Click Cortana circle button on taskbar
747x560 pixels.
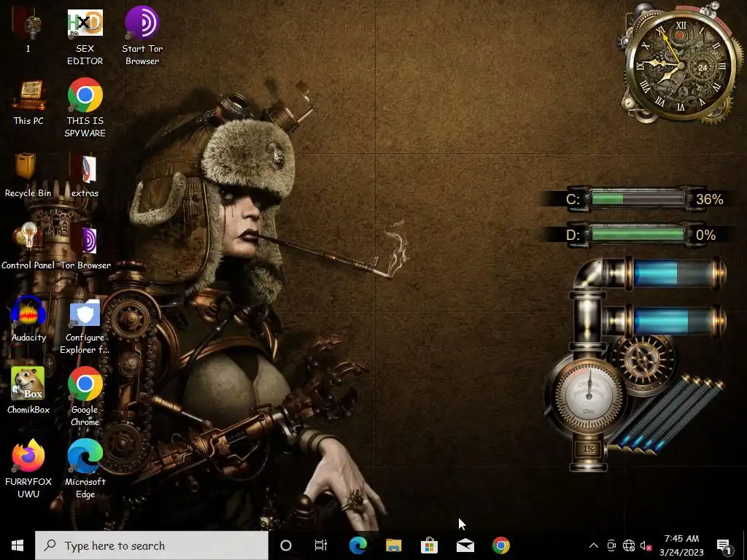point(286,545)
